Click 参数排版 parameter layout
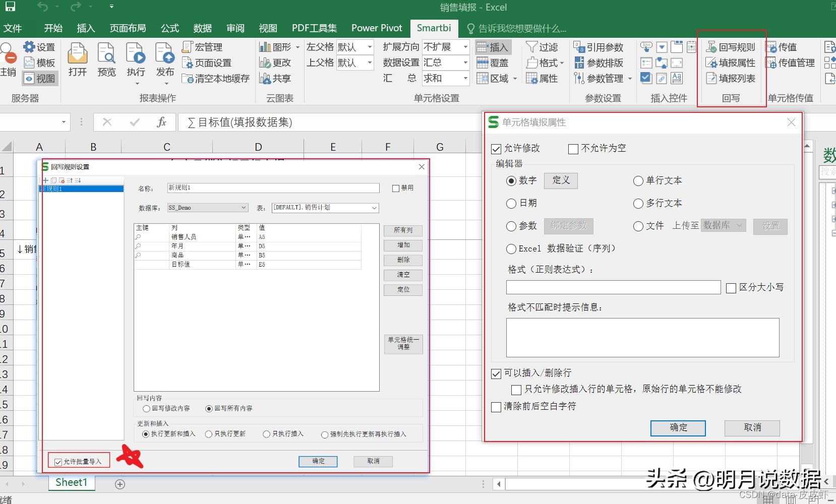 click(599, 62)
